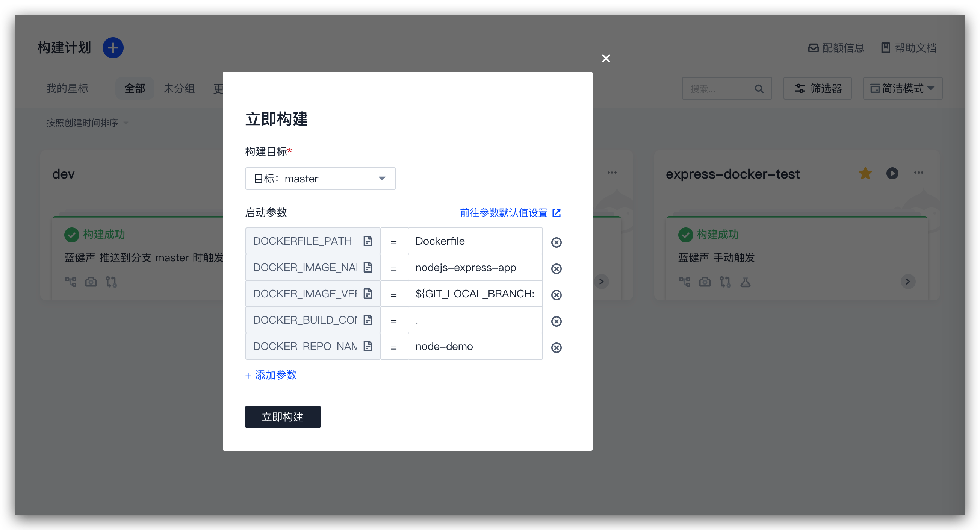Click document icon next to DOCKER_REPO_NAME
The height and width of the screenshot is (530, 980).
tap(367, 346)
